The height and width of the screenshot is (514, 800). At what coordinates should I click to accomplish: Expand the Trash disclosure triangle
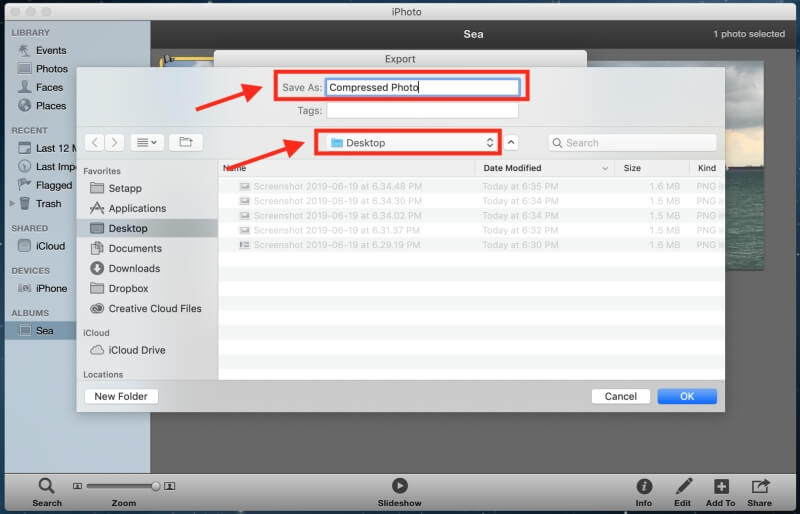pos(12,204)
